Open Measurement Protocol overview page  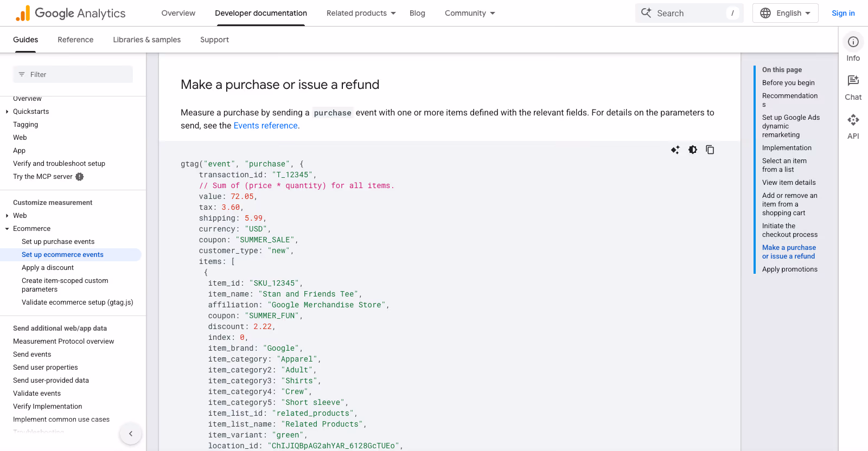[63, 342]
